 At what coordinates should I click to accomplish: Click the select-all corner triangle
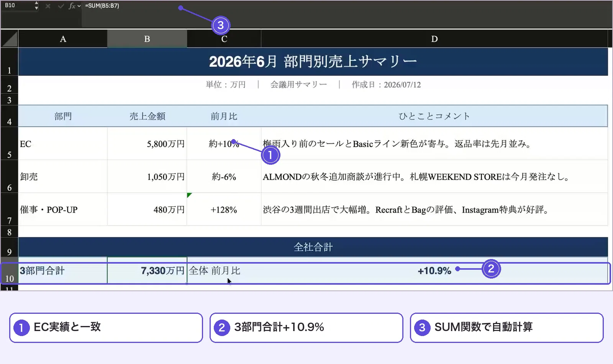(10, 39)
